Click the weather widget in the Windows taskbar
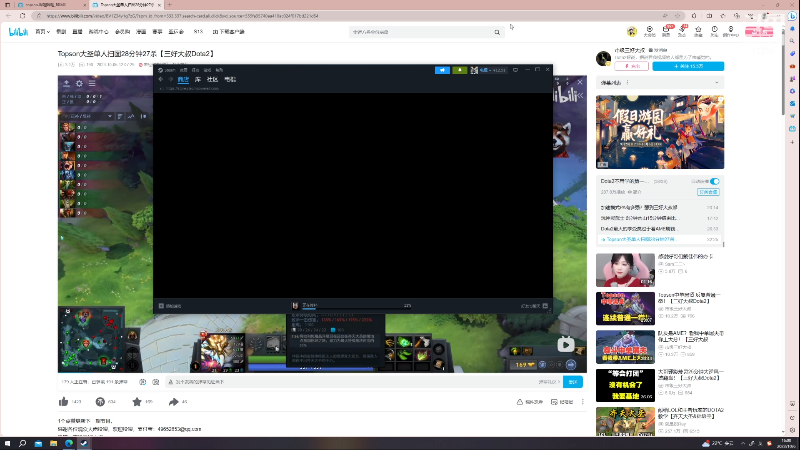Screen dimensions: 800x450 pyautogui.click(x=717, y=443)
